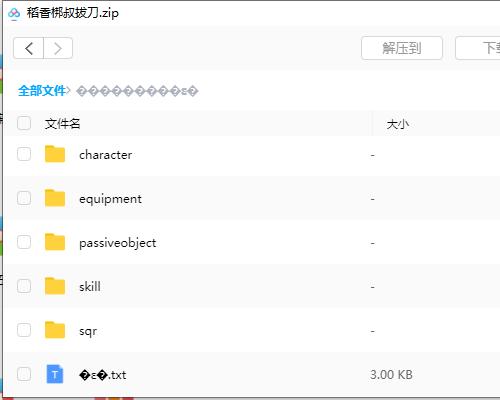Open the equipment folder icon

[x=55, y=198]
